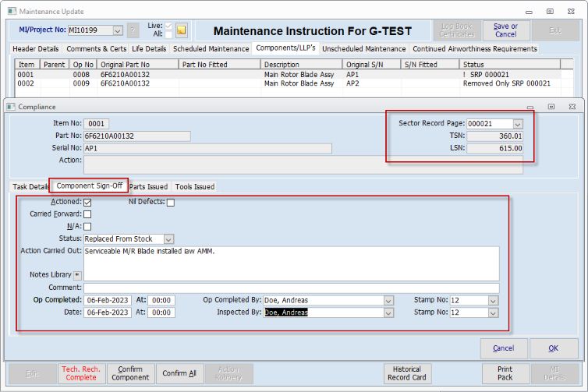Open Stamp No dropdown for Op Completed By
Screen dimensions: 588x392
pyautogui.click(x=493, y=301)
